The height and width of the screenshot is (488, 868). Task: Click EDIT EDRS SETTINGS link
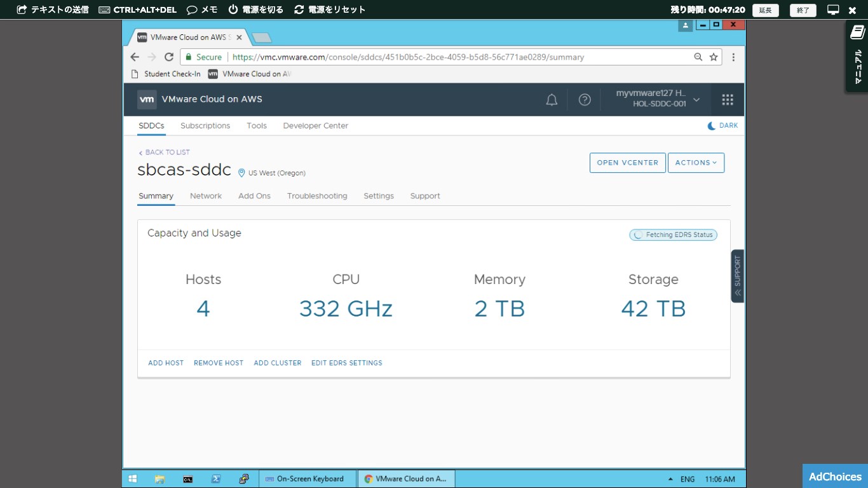coord(347,363)
